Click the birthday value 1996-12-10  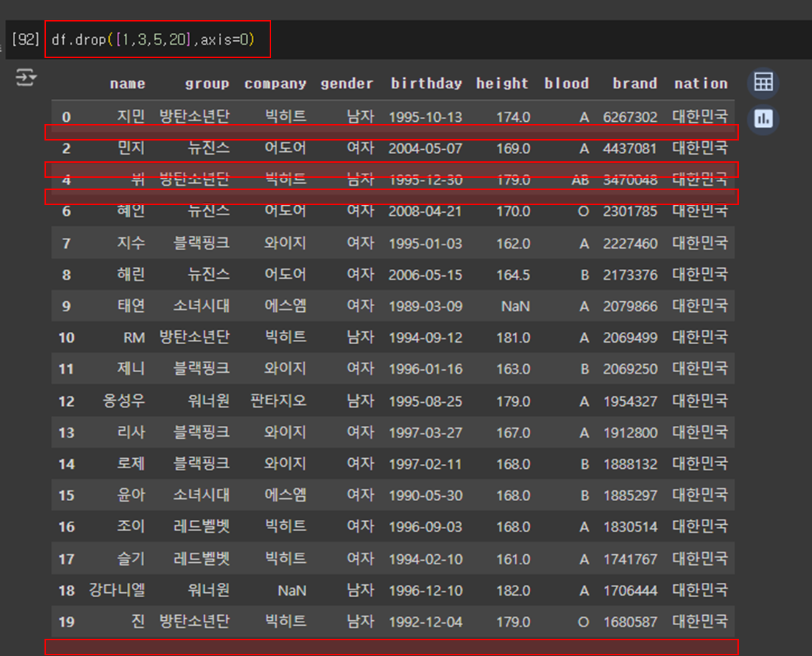click(425, 591)
